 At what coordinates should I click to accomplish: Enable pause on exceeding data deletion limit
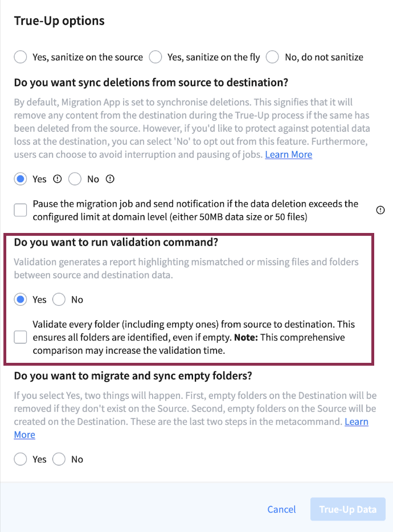click(x=20, y=210)
